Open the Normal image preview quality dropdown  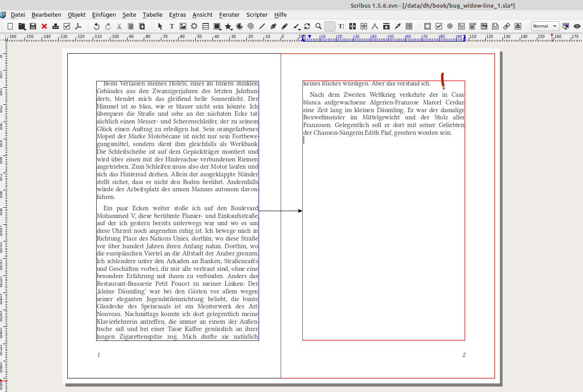[x=545, y=26]
